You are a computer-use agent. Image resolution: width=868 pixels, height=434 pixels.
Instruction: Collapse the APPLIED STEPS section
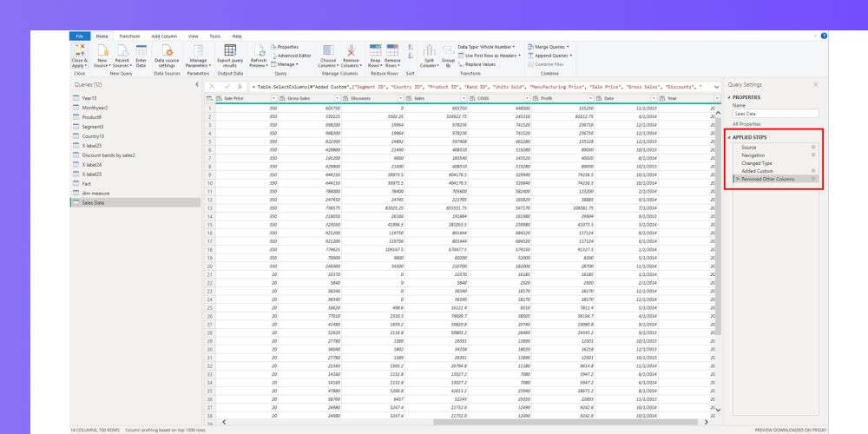click(x=729, y=137)
